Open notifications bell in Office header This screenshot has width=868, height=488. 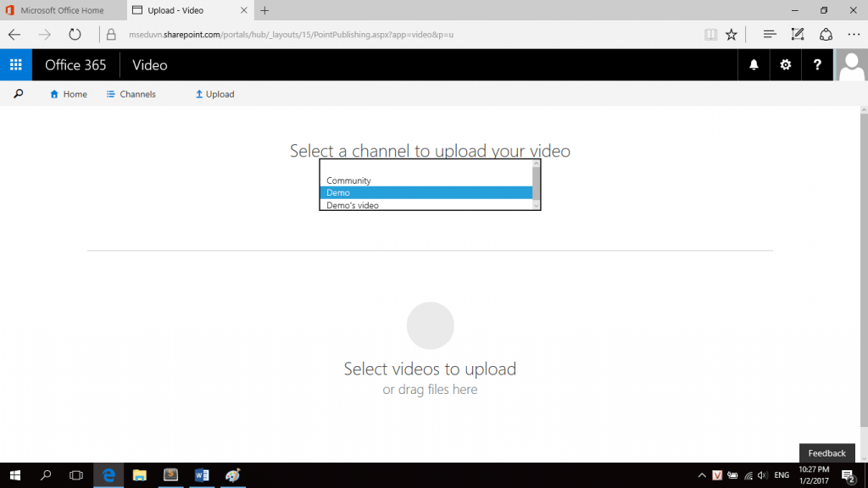coord(754,64)
